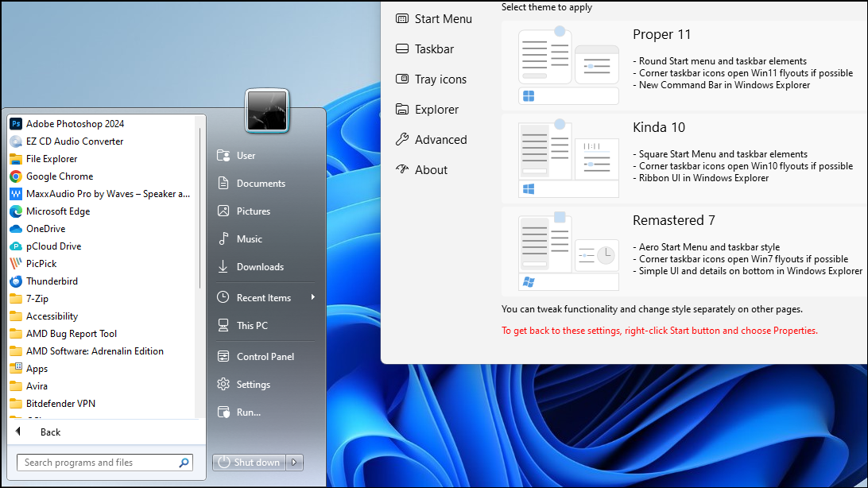Click "Ribbon UI in Windows Explorer" text
The width and height of the screenshot is (868, 488).
pyautogui.click(x=703, y=178)
